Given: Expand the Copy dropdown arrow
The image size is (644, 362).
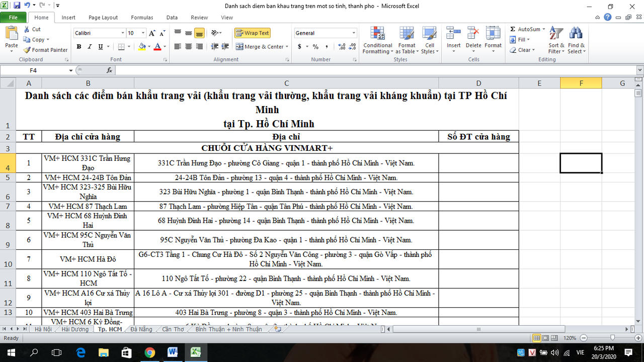Looking at the screenshot, I should (48, 40).
